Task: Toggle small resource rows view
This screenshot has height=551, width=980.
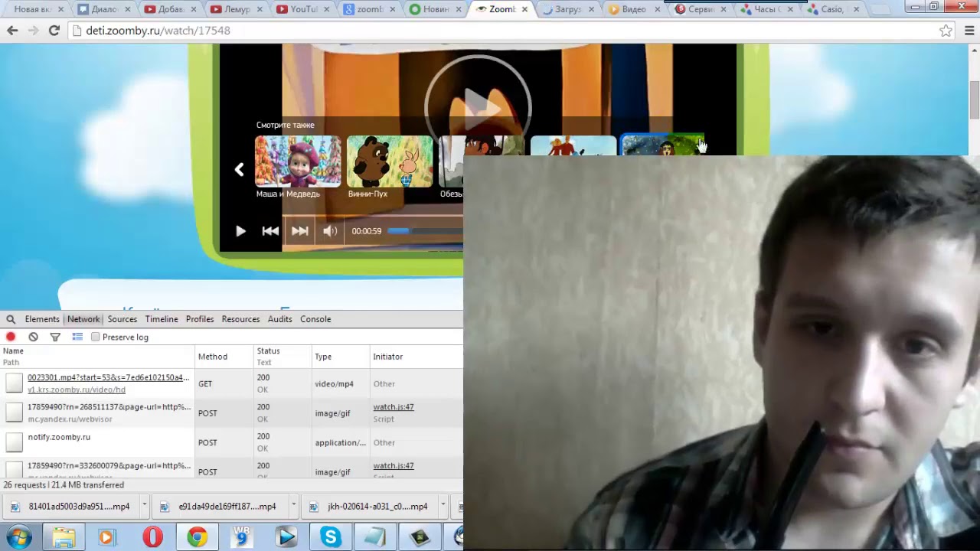Action: (77, 337)
